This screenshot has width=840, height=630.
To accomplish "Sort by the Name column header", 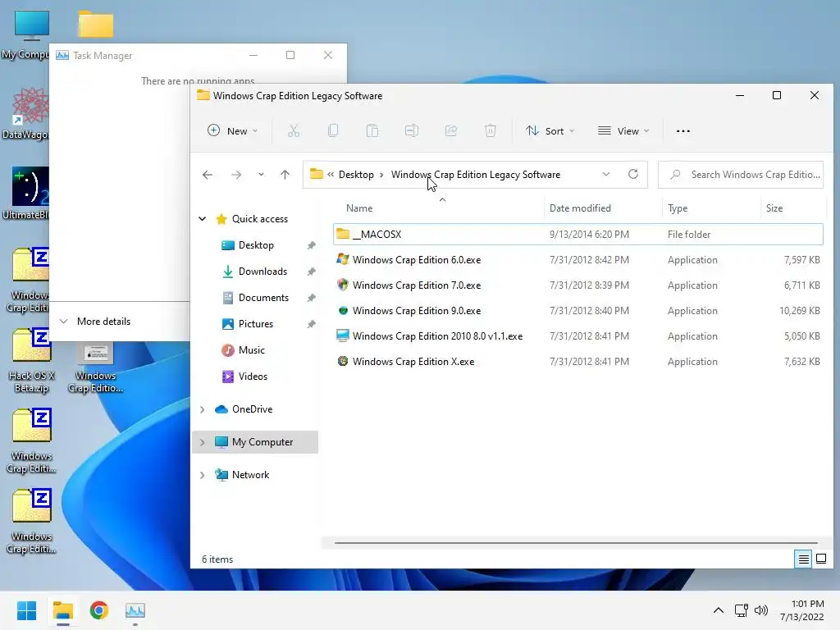I will click(x=359, y=208).
